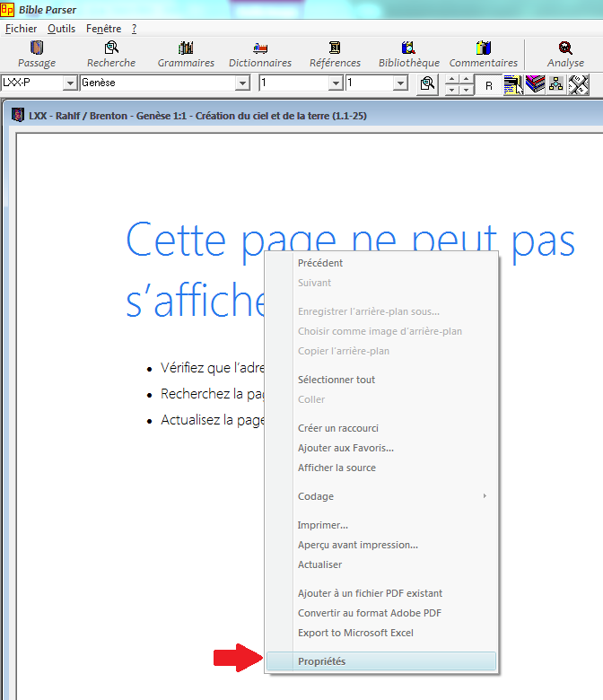Viewport: 603px width, 700px height.
Task: Click the hierarchy diagram tree icon
Action: point(556,84)
